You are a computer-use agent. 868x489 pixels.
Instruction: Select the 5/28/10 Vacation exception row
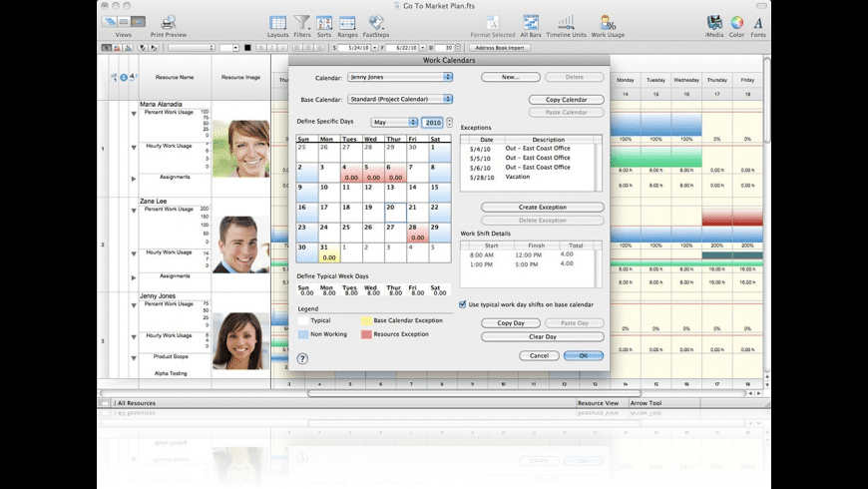(528, 178)
